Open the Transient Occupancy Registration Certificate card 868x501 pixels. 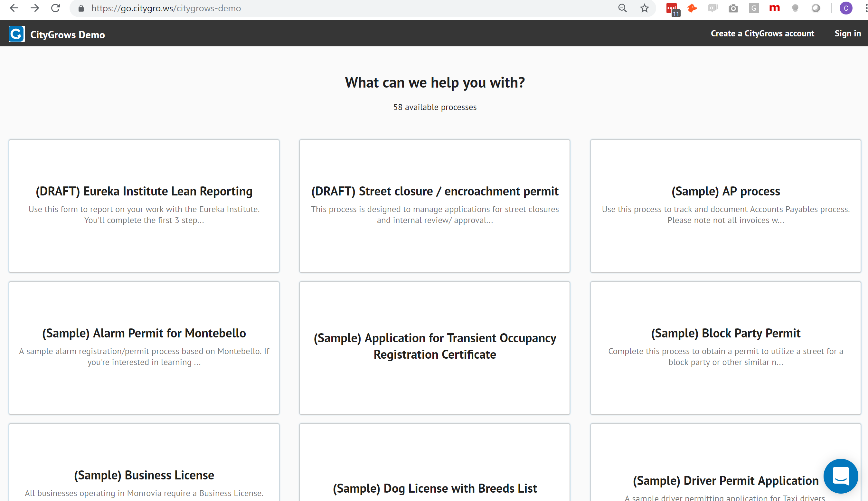[435, 348]
